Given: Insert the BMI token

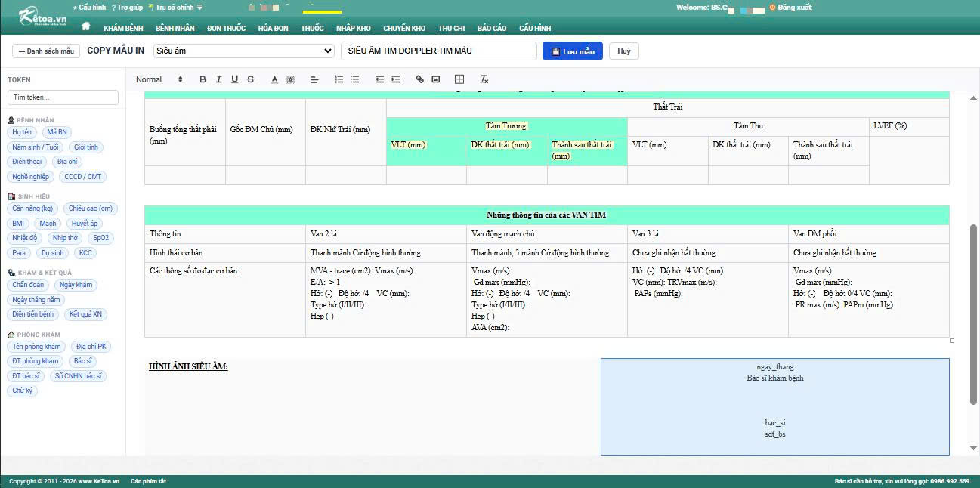Looking at the screenshot, I should [x=18, y=224].
